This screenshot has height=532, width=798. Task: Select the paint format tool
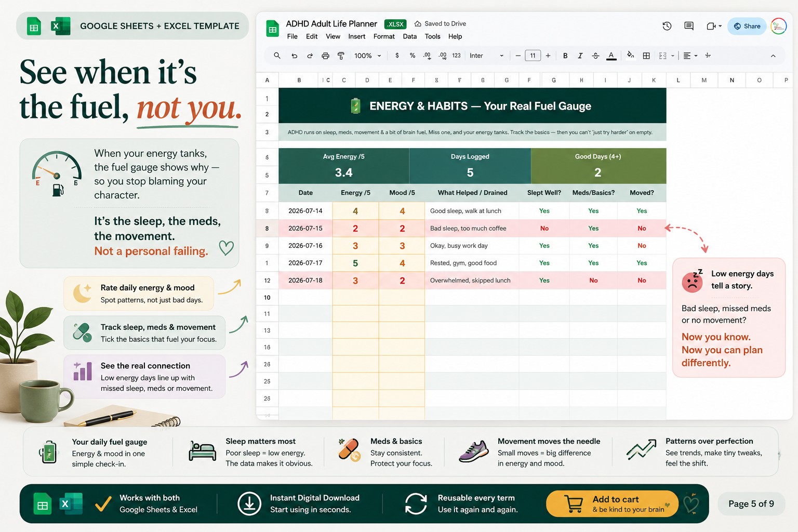click(341, 56)
